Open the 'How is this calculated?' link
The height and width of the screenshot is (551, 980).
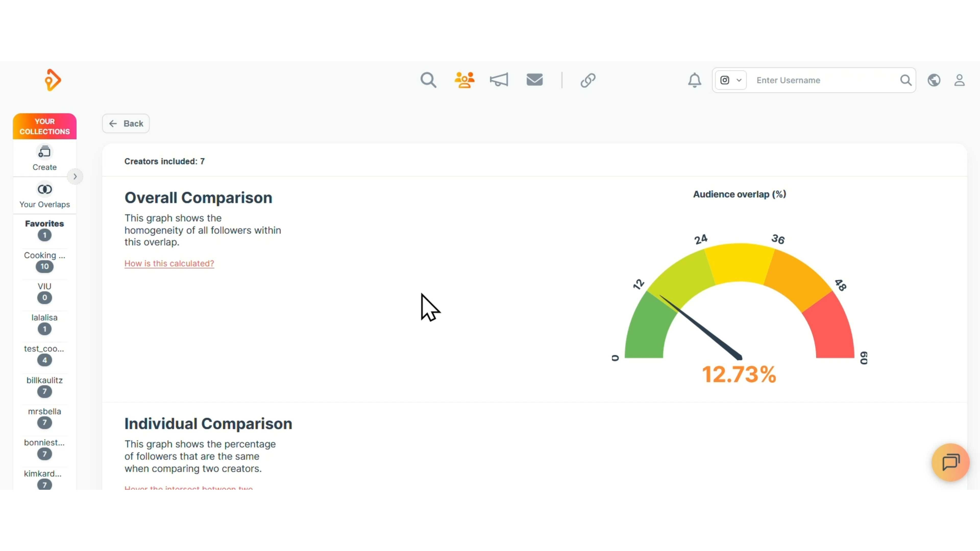tap(169, 263)
